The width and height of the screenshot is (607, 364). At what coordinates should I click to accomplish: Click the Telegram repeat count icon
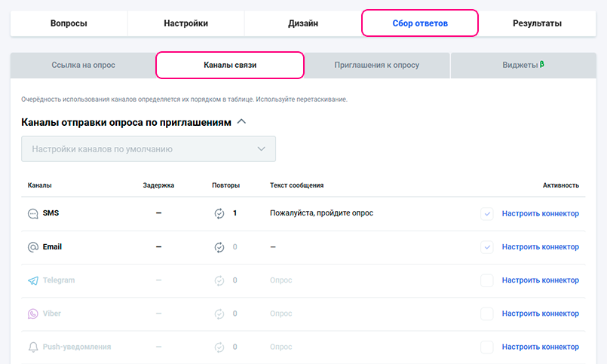(x=219, y=280)
